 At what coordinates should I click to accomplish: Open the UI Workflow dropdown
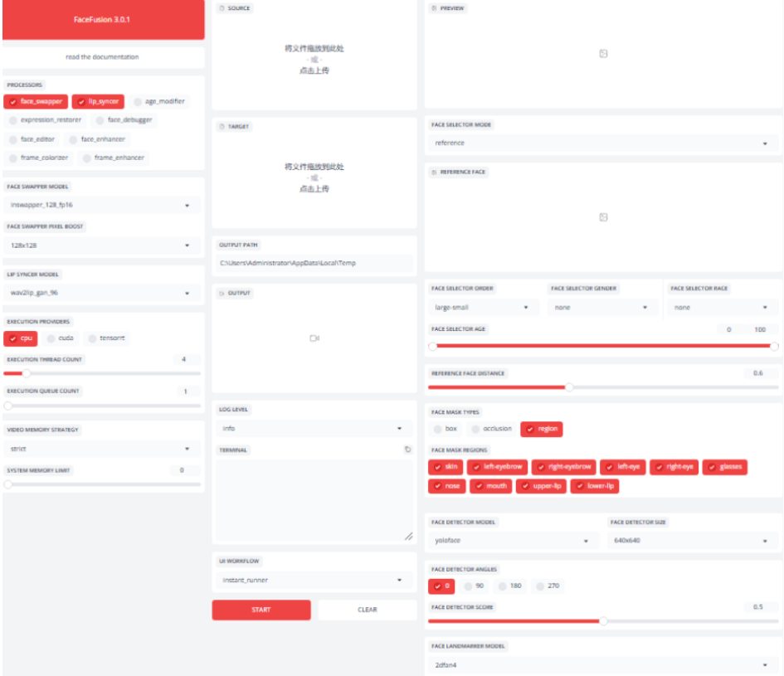pos(314,580)
